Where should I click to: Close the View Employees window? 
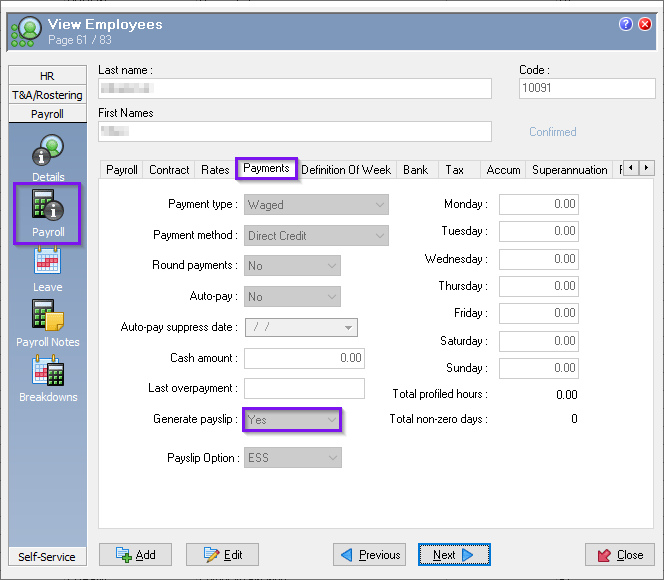click(645, 24)
